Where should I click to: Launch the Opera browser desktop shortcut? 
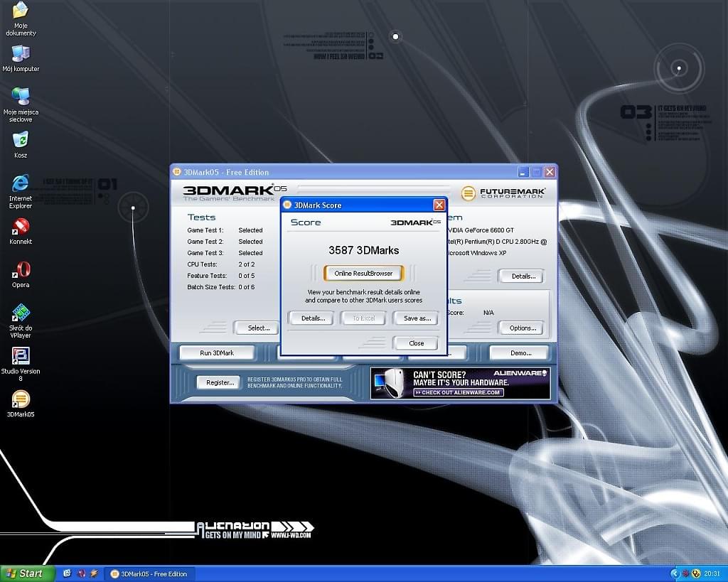(21, 274)
